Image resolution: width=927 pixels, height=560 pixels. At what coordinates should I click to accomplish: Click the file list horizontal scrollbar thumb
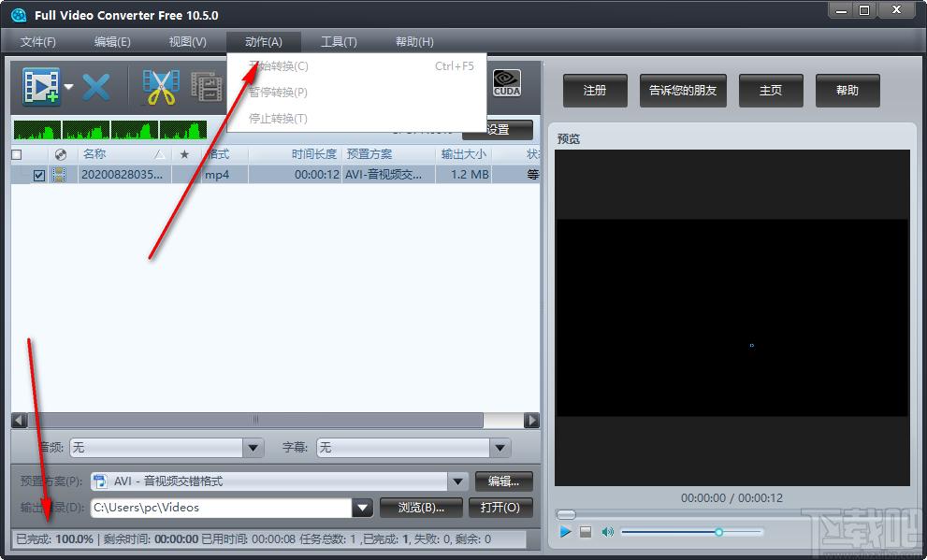[x=255, y=420]
